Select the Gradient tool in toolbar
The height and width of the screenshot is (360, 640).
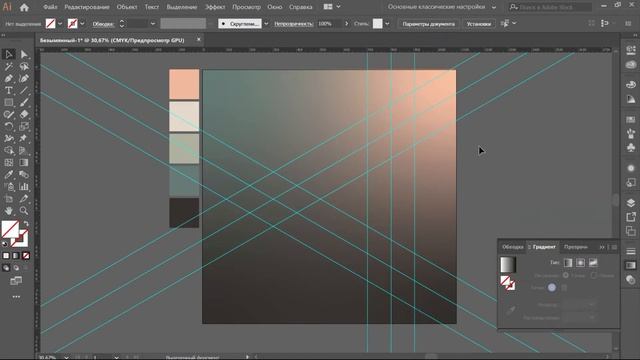(24, 162)
